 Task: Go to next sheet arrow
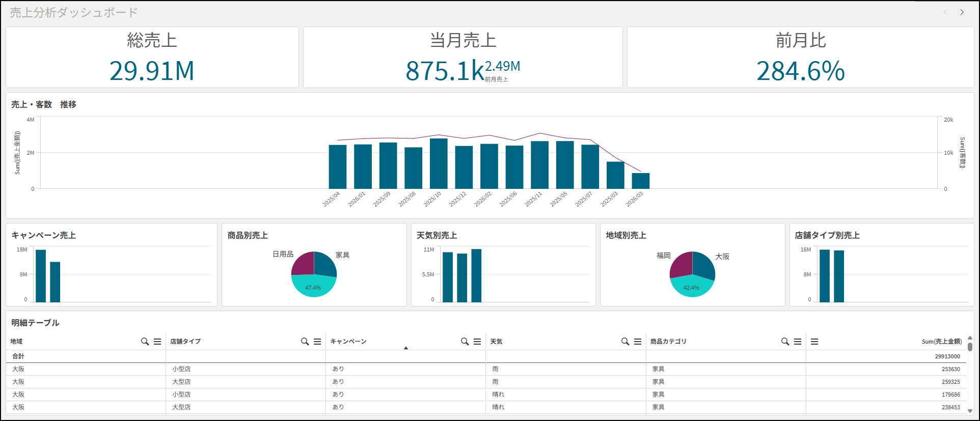pos(962,12)
